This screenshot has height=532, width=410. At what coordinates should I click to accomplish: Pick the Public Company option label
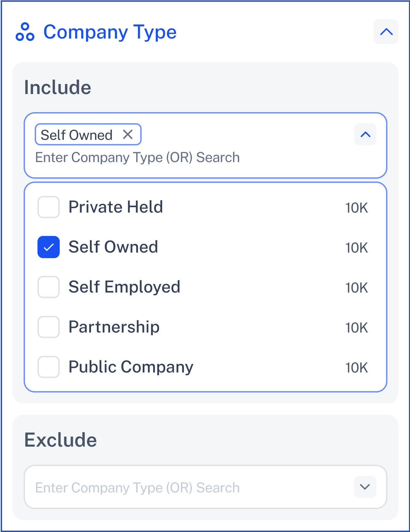[x=131, y=367]
